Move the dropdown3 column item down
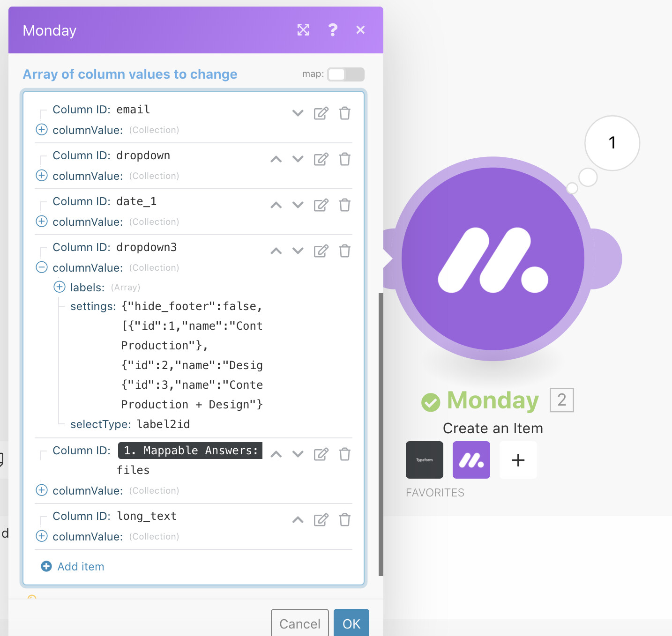The image size is (672, 636). 298,251
